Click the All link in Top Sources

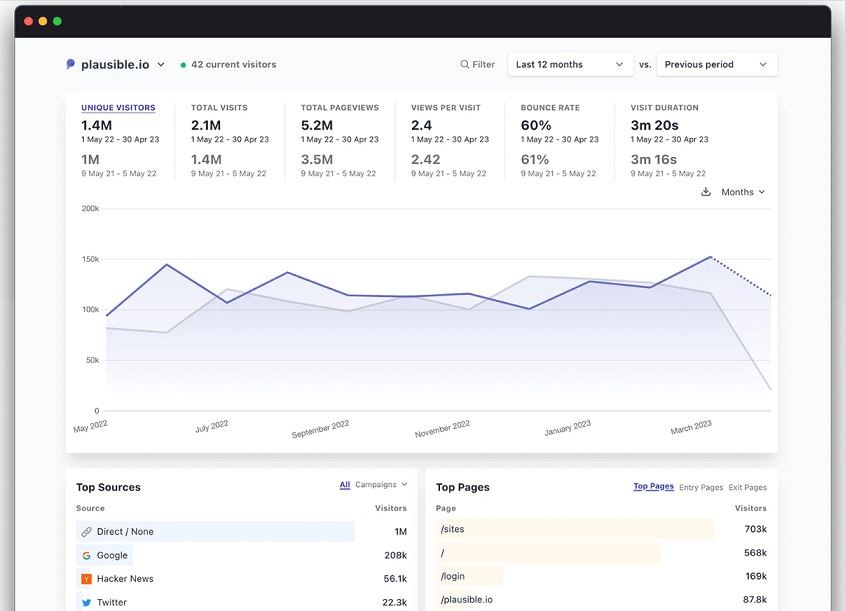tap(344, 485)
